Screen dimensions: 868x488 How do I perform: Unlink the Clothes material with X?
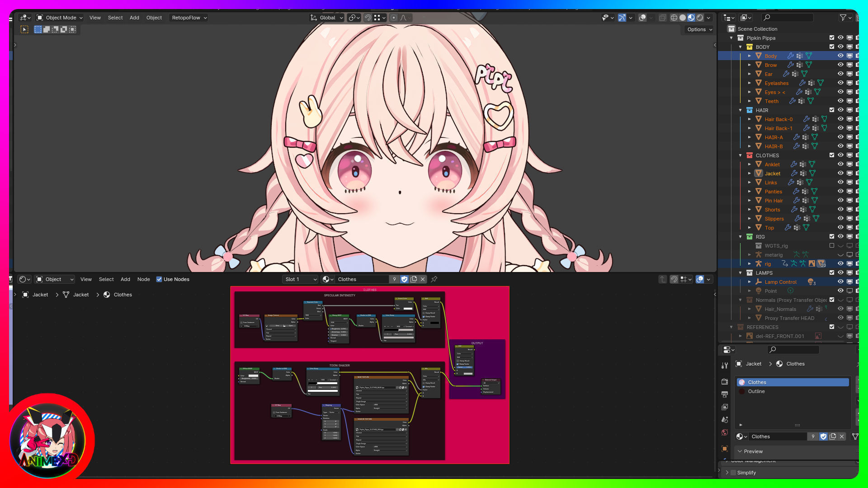423,279
